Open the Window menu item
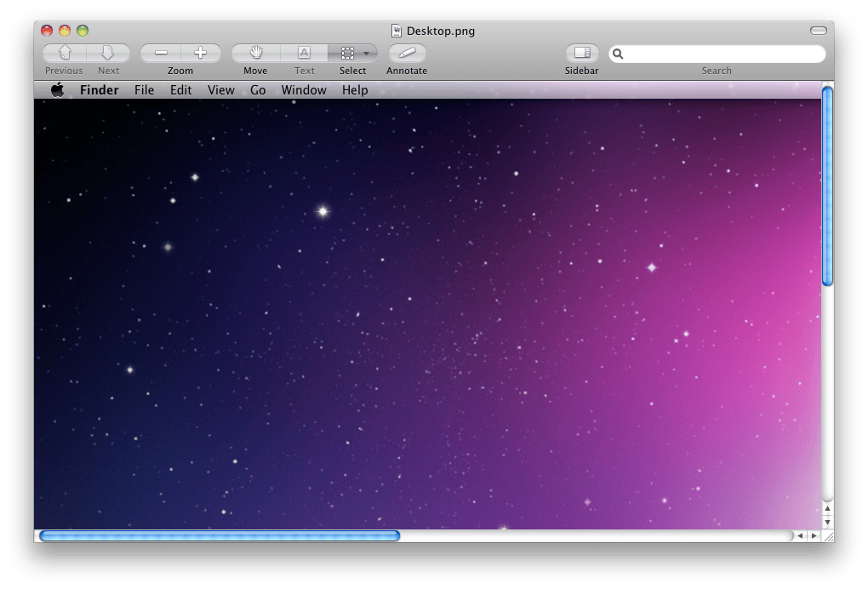The image size is (868, 589). 304,89
